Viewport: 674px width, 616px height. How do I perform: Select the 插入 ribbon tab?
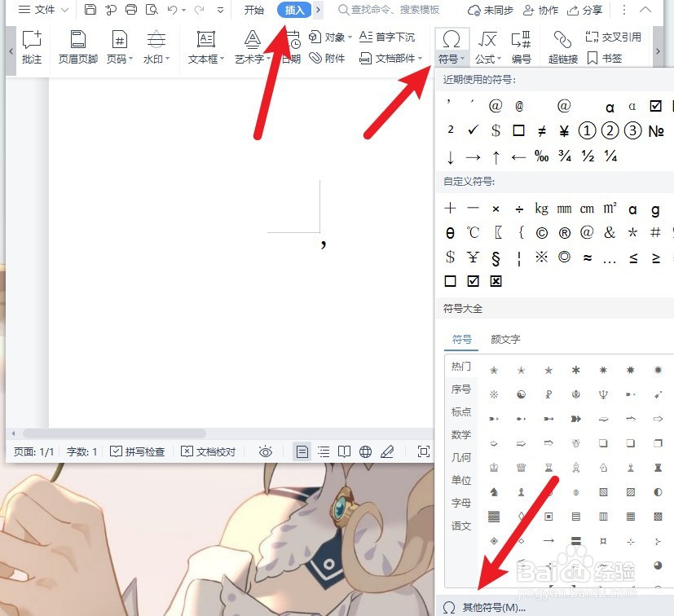point(294,10)
